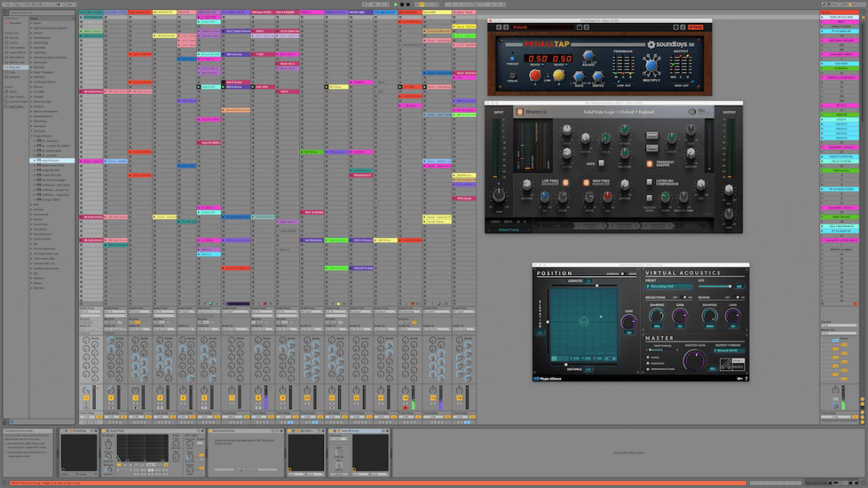Viewport: 868px width, 488px height.
Task: Toggle the Low Freq Enhancer power icon
Action: tap(565, 183)
